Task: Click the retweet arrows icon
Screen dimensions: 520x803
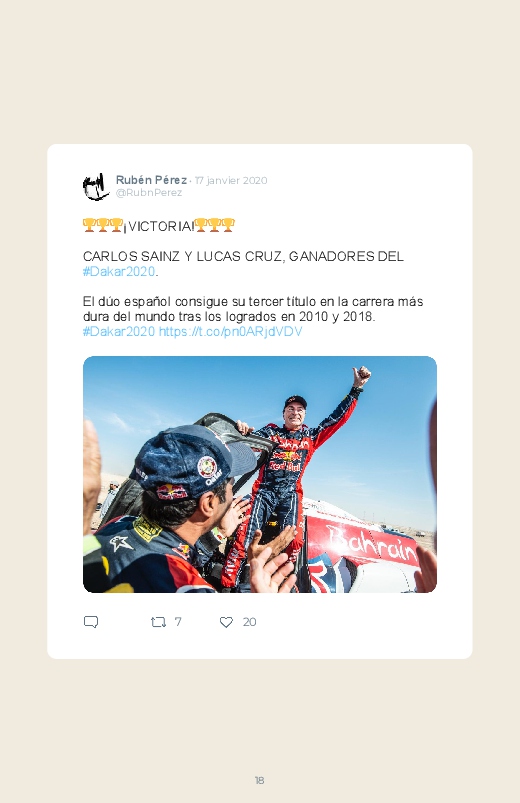Action: tap(158, 622)
